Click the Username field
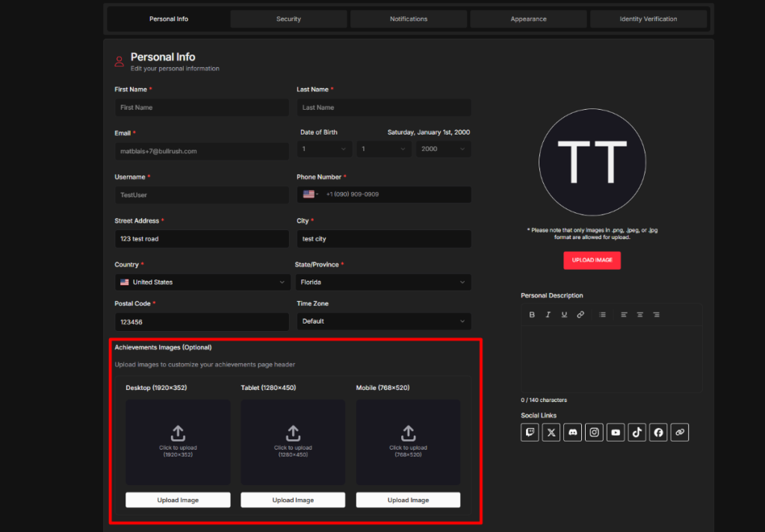 point(202,195)
